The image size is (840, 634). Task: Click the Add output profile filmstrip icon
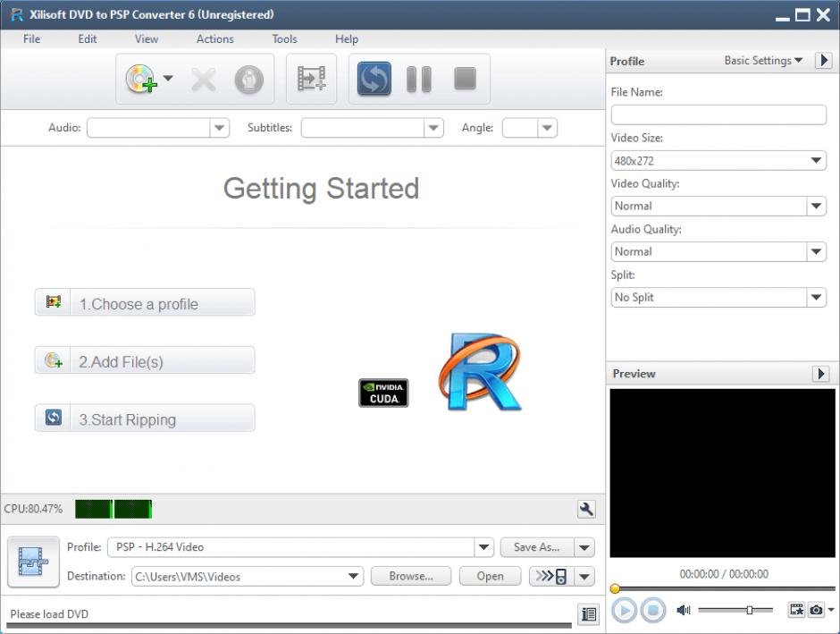click(x=312, y=79)
